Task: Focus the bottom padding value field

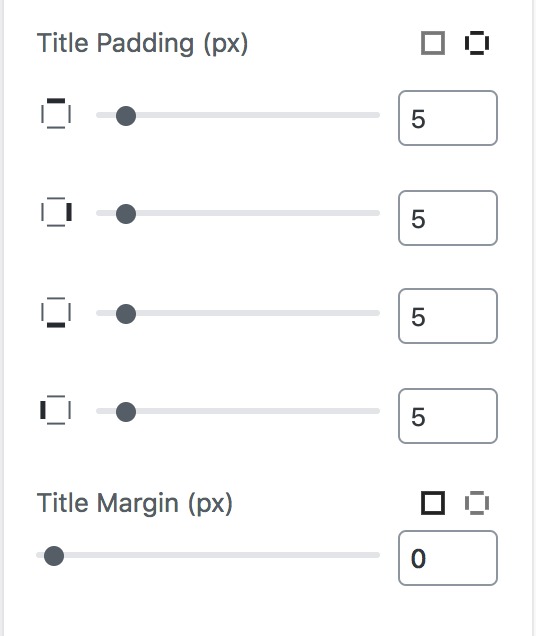Action: [448, 316]
